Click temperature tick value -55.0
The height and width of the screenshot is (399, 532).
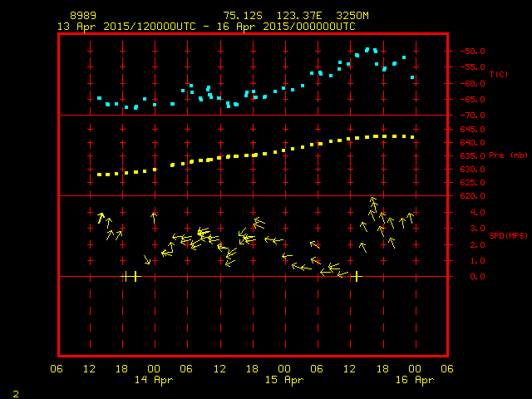click(472, 67)
